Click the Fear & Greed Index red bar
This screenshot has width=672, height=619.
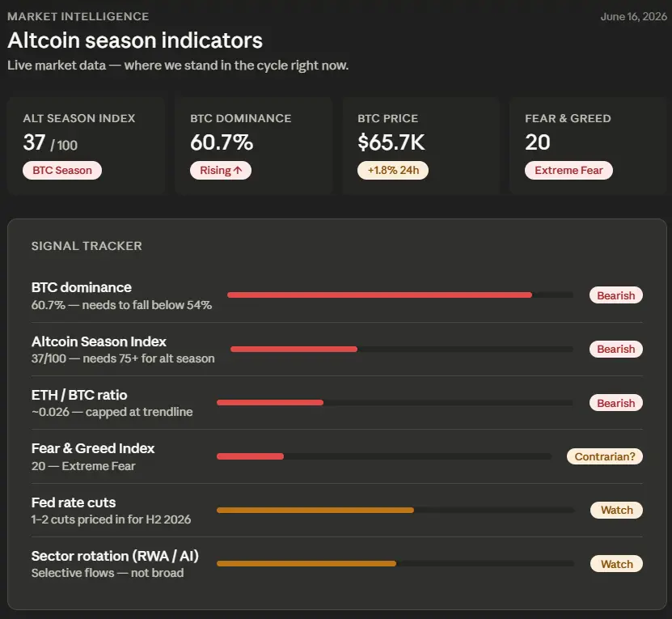[251, 456]
